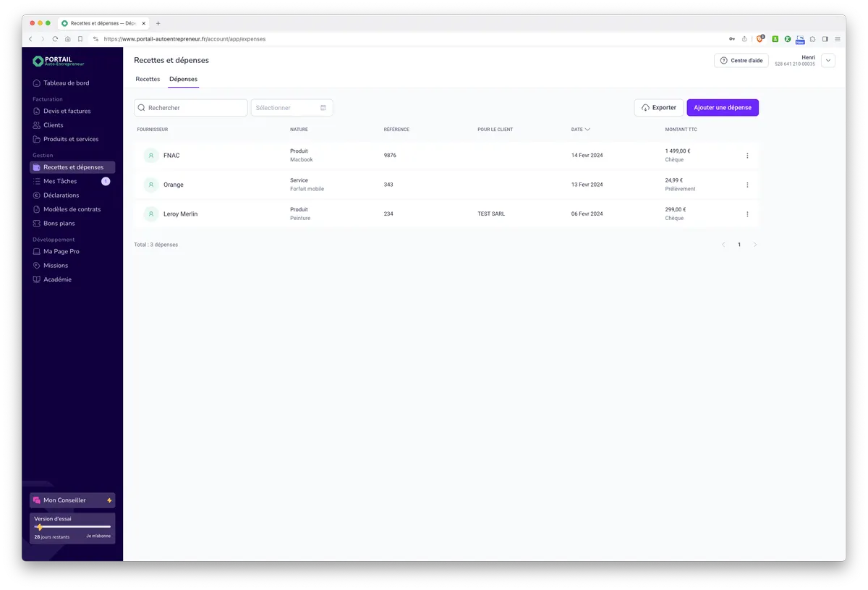The width and height of the screenshot is (868, 590).
Task: Click the lightning bolt on Mon Conseiller
Action: 109,500
